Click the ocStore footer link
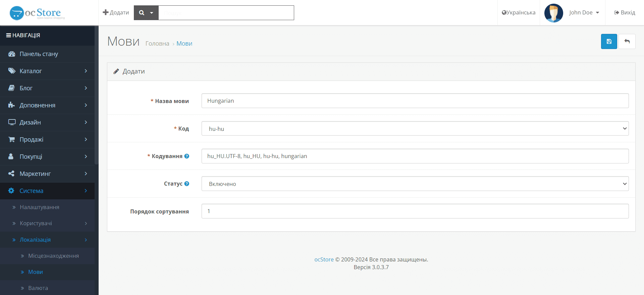The image size is (644, 295). (324, 259)
